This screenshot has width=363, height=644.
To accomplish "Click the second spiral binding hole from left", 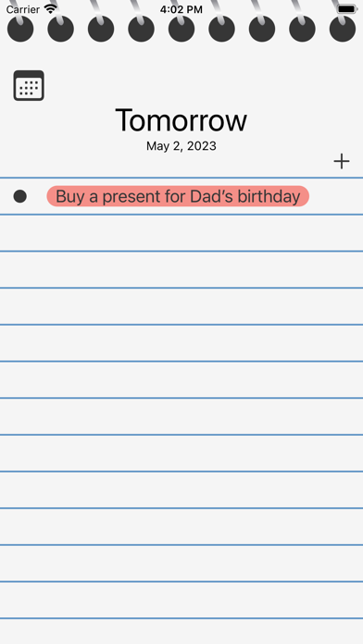I will [60, 29].
